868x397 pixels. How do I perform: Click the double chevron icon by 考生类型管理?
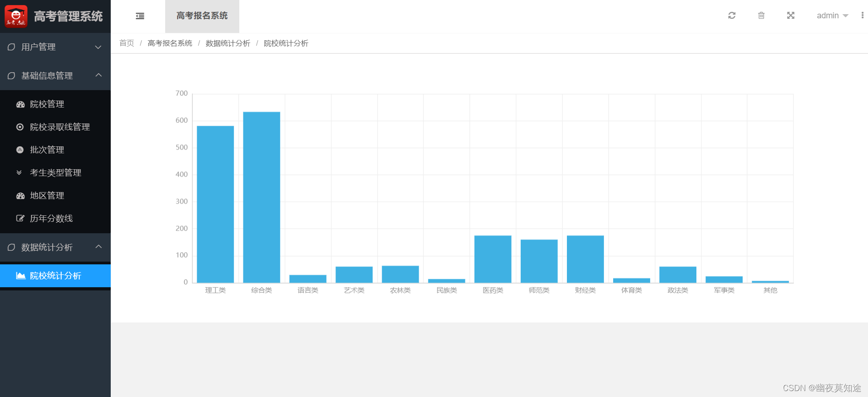tap(19, 173)
